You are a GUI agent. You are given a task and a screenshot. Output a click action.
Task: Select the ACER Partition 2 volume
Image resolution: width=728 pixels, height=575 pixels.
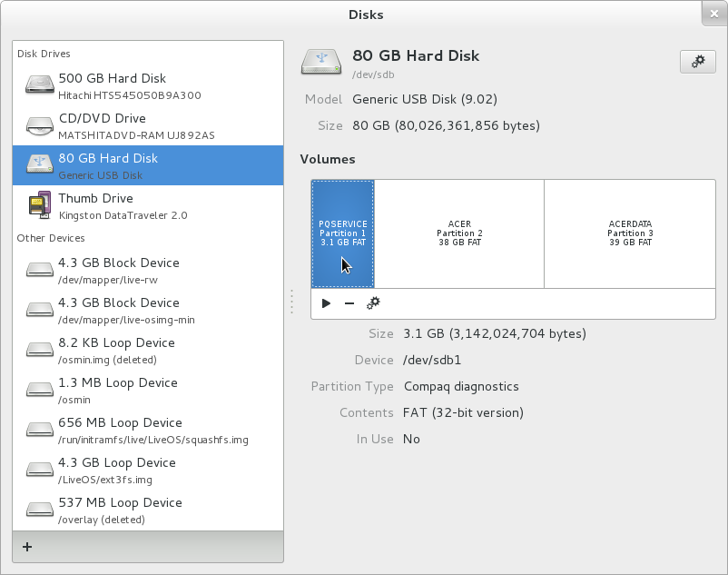(x=459, y=233)
